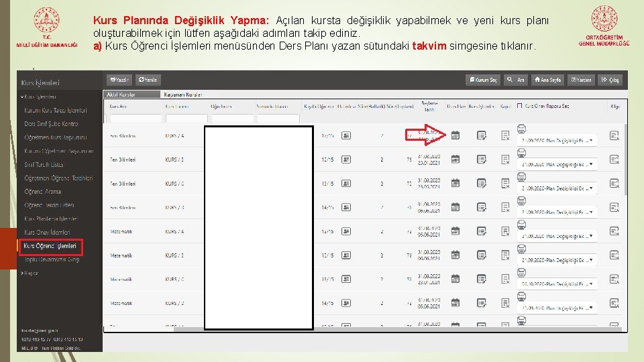
Task: Open calendar icon for Matematik KURS / C
Action: (x=455, y=279)
